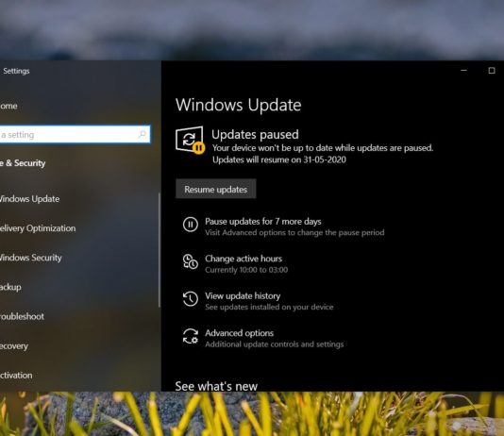The image size is (504, 436).
Task: Click the pause icon beside Pause updates
Action: (x=191, y=224)
